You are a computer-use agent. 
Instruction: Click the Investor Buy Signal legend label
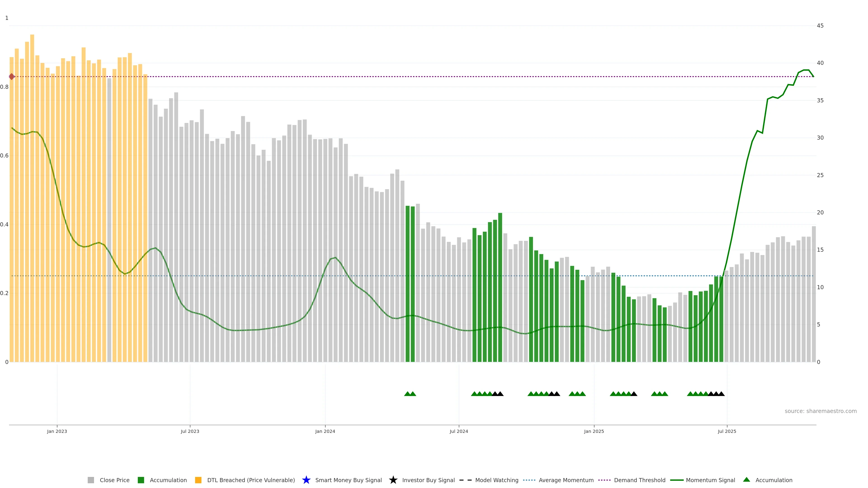click(428, 480)
